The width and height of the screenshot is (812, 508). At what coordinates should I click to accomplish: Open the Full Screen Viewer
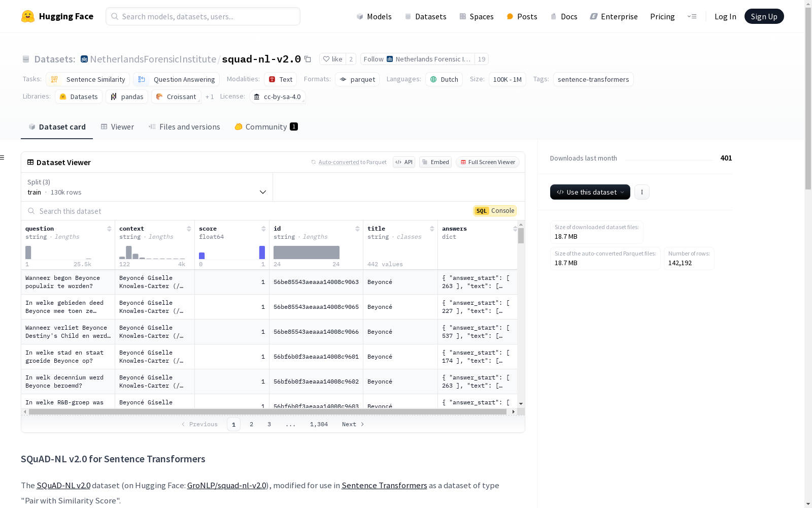coord(488,162)
